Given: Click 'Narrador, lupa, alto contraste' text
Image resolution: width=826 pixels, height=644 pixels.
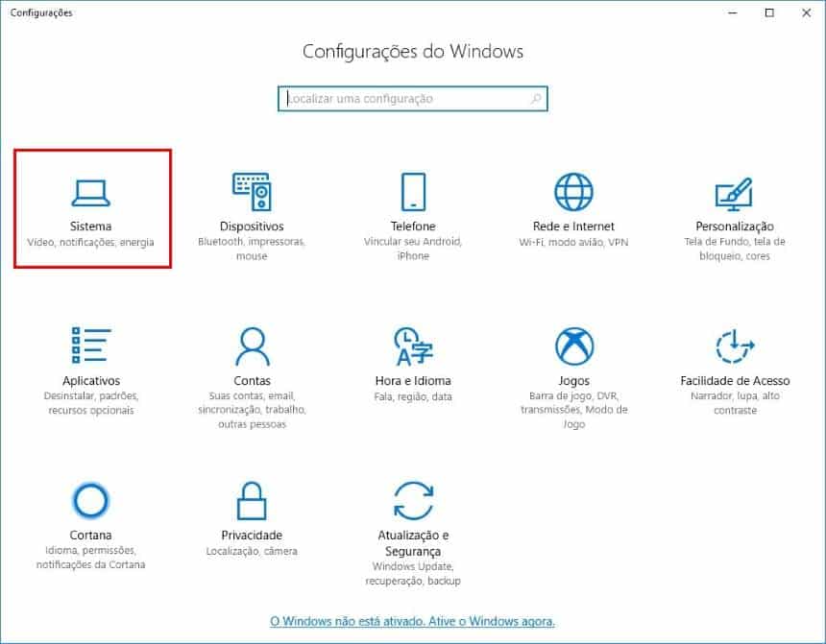Looking at the screenshot, I should click(x=735, y=403).
